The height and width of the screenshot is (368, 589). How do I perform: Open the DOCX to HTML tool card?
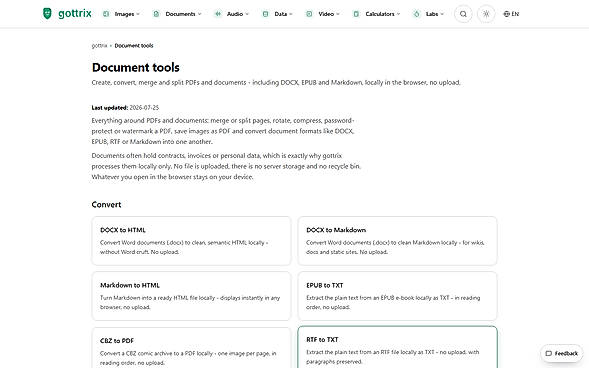pyautogui.click(x=191, y=241)
